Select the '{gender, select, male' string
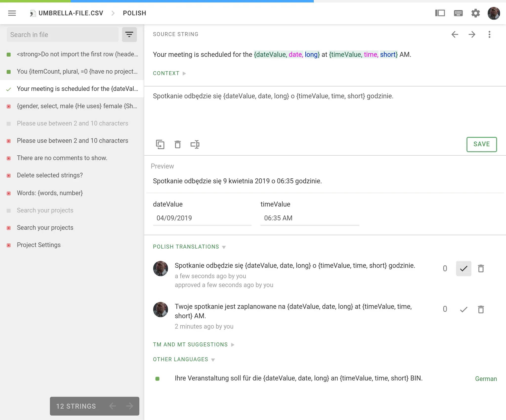This screenshot has width=506, height=420. [77, 106]
